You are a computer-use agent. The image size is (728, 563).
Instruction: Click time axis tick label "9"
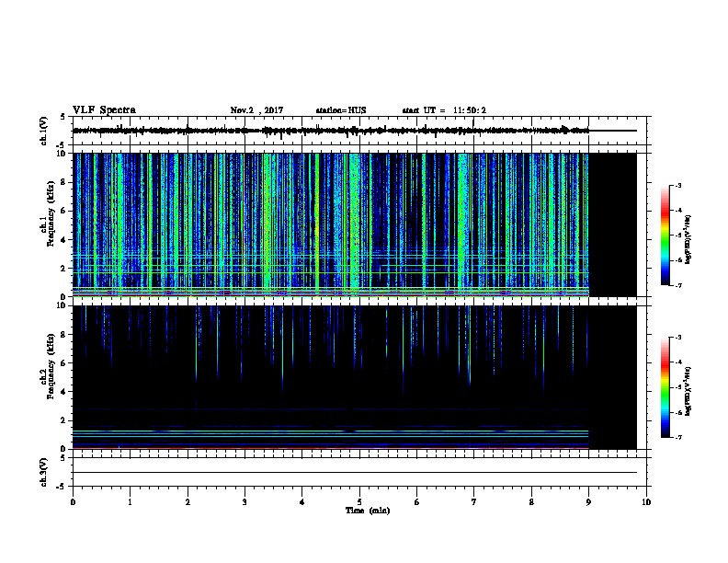pos(588,502)
